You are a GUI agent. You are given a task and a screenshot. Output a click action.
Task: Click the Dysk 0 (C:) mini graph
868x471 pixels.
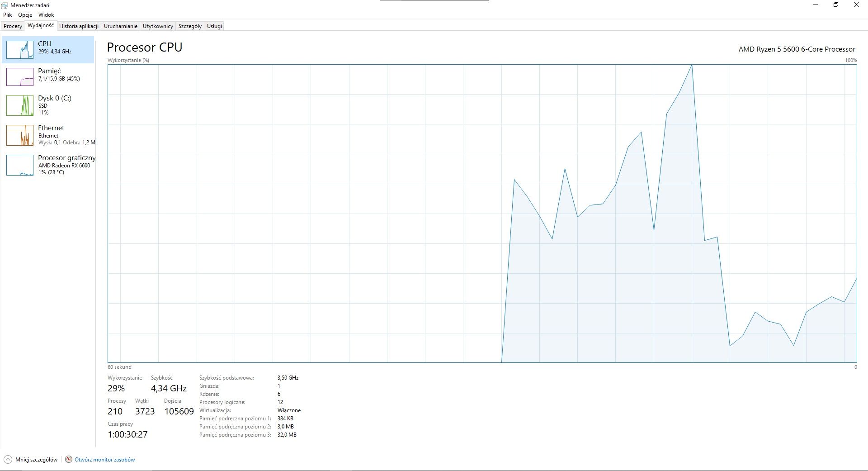(20, 105)
